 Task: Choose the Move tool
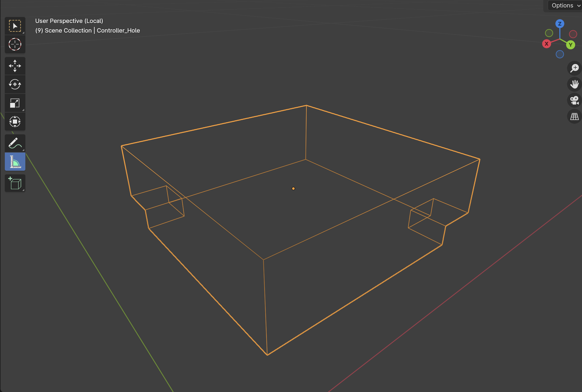[15, 66]
